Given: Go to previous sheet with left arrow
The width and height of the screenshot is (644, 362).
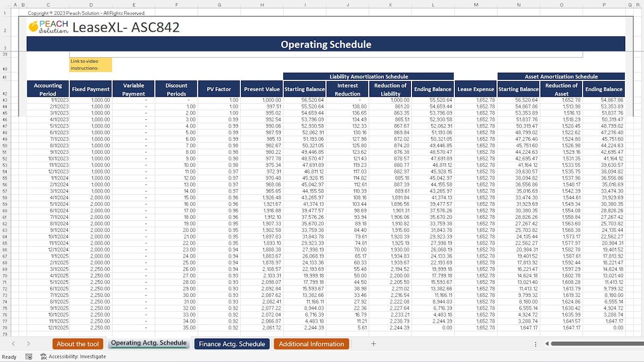Looking at the screenshot, I should coord(13,344).
